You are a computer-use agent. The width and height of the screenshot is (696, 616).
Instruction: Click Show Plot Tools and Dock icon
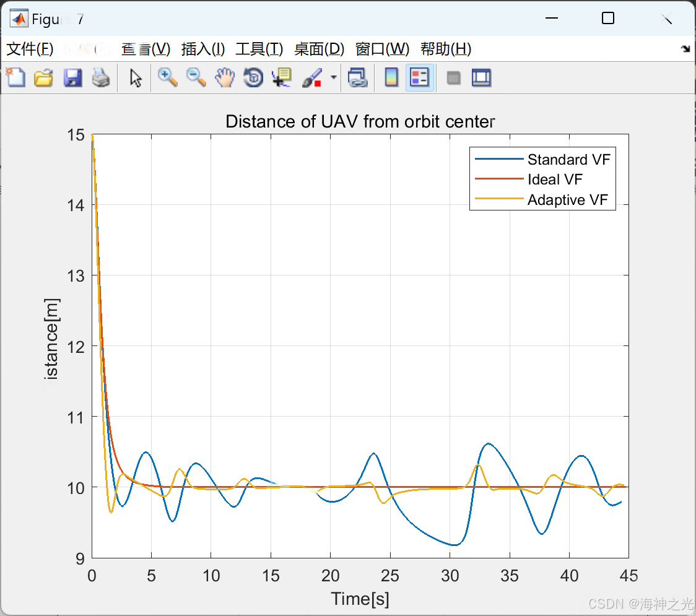point(481,77)
